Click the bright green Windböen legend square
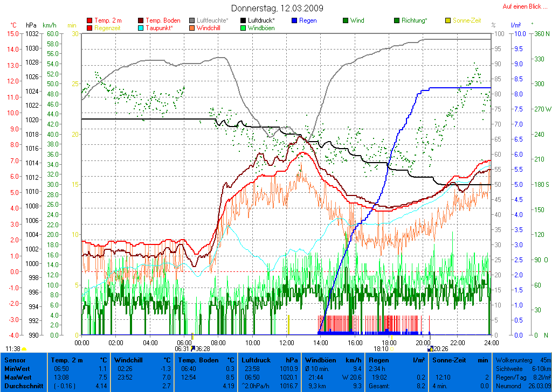The image size is (552, 392). click(x=244, y=28)
